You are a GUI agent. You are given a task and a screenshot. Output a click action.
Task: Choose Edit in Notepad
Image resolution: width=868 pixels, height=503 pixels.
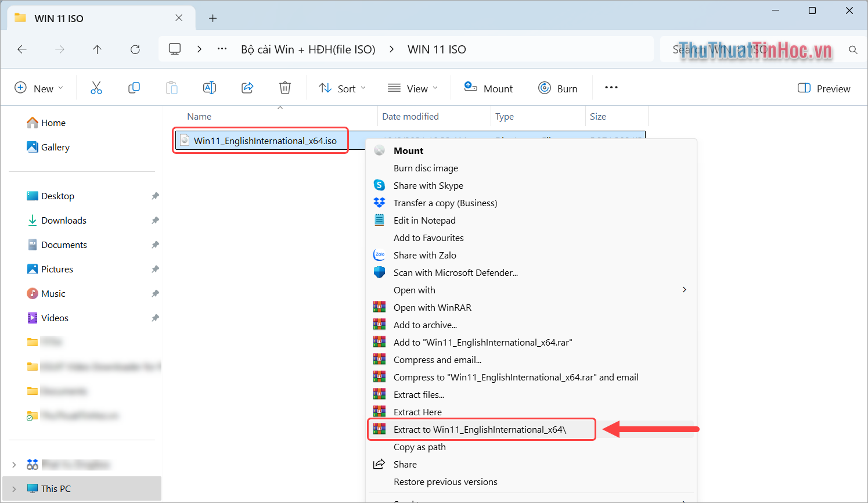pos(531,220)
